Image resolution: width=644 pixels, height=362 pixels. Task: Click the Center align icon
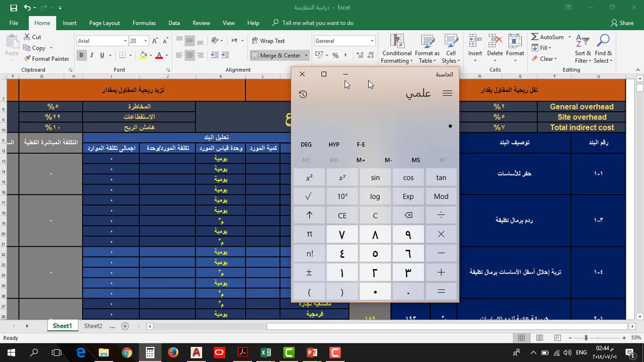[x=190, y=55]
